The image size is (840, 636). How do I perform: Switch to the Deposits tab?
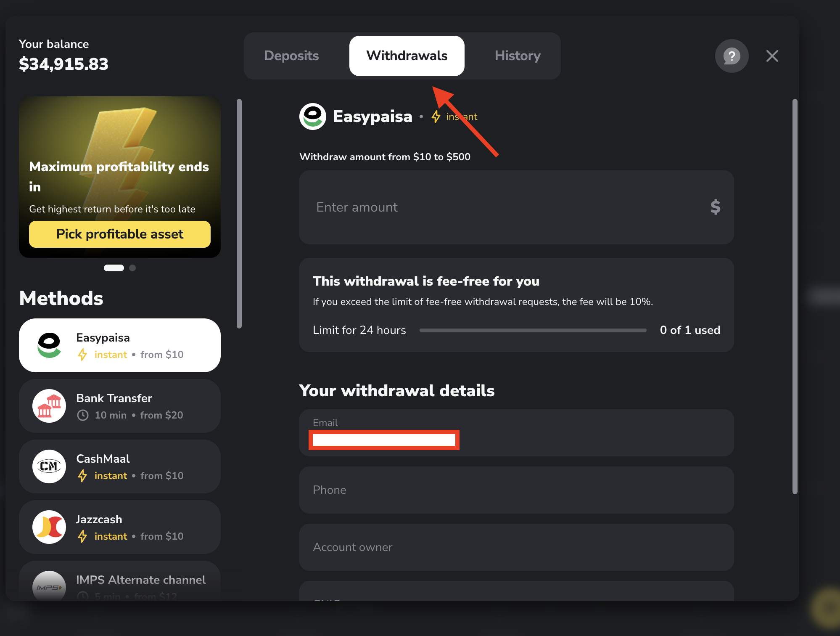point(291,56)
